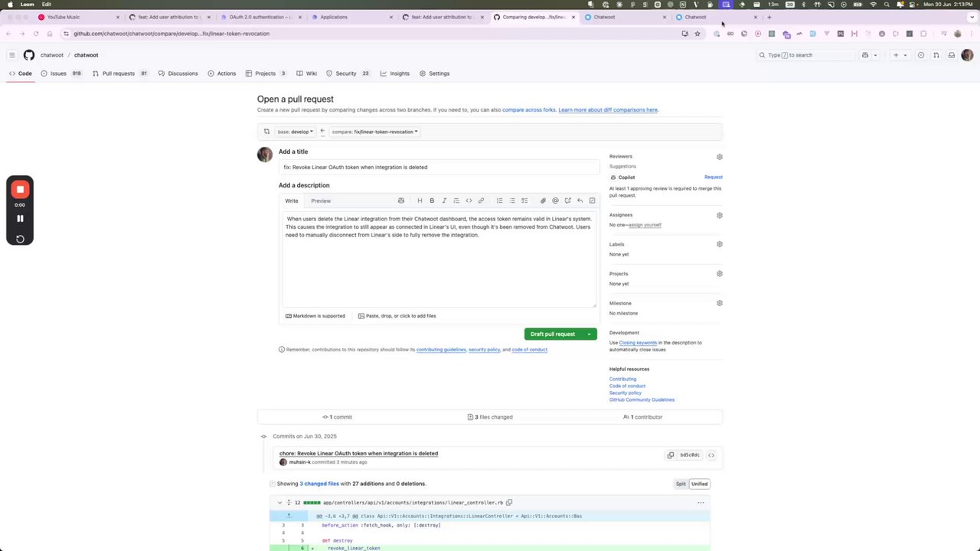Add an unordered bullet list in description

click(512, 201)
